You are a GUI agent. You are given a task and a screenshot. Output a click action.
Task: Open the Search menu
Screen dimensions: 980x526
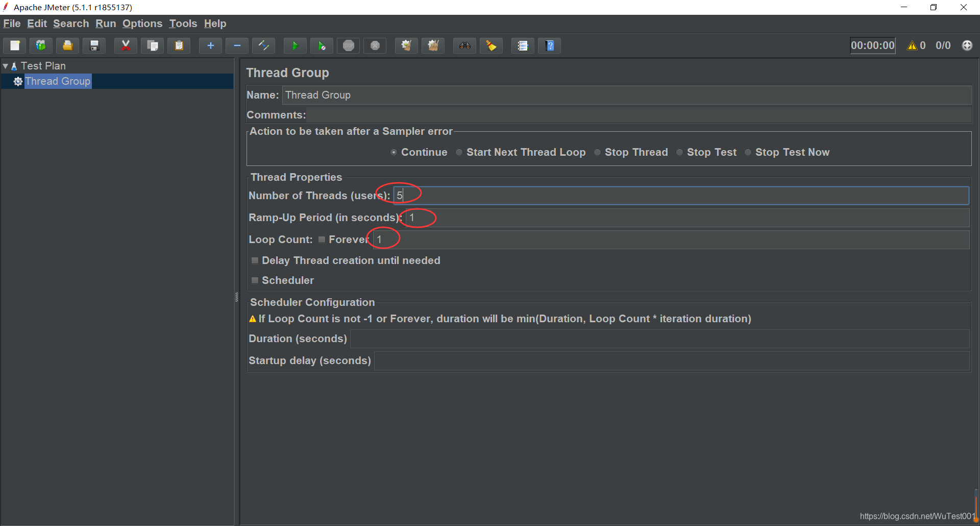click(x=71, y=23)
